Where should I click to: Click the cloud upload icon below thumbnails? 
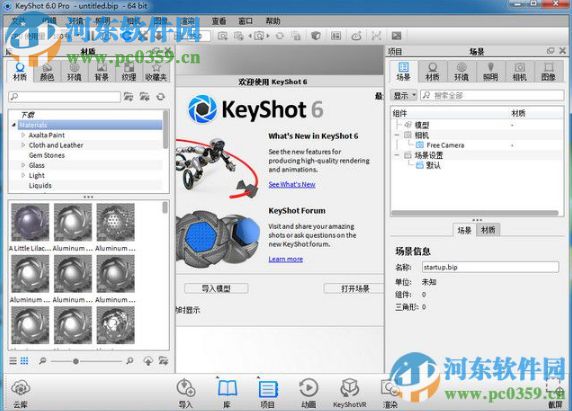point(148,361)
